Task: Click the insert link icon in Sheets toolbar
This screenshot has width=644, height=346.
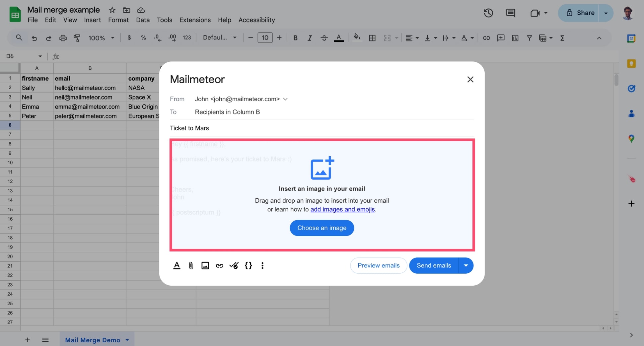Action: click(486, 38)
